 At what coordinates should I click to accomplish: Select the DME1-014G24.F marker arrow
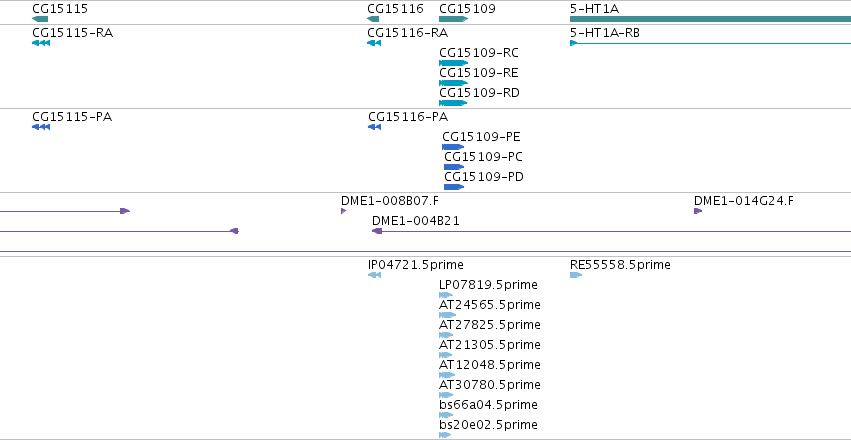(x=698, y=211)
